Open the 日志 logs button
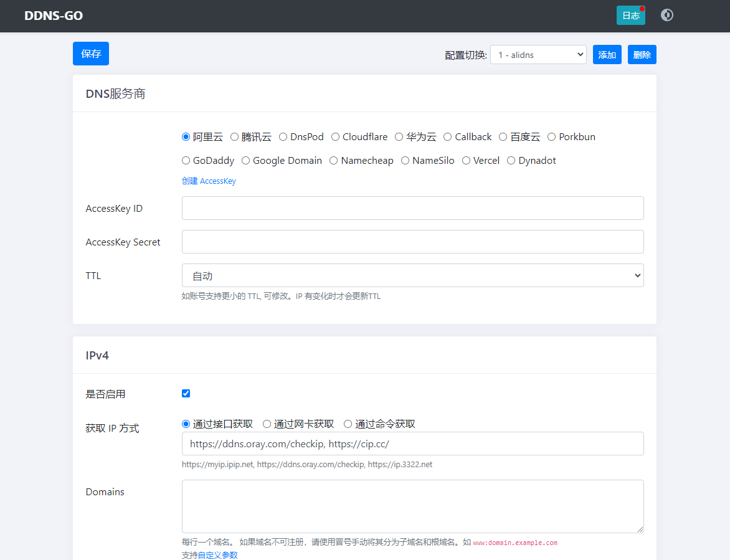Viewport: 730px width, 560px height. click(630, 16)
